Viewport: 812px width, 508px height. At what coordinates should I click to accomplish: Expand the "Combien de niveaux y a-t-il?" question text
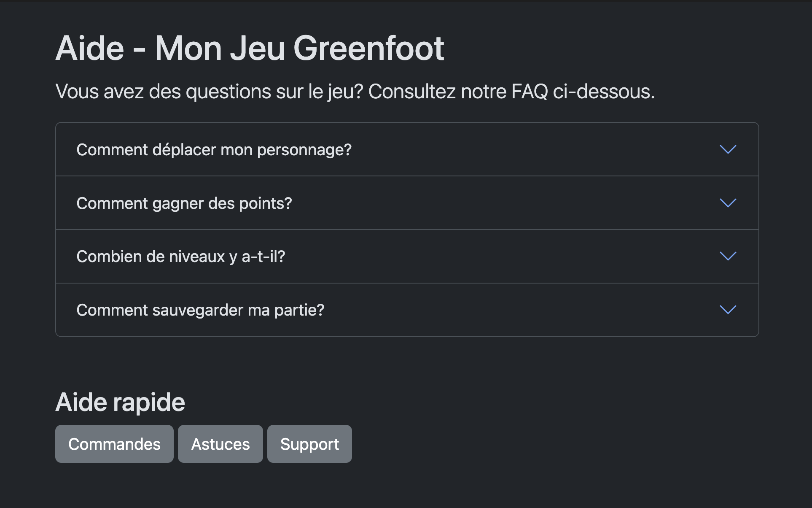[180, 257]
